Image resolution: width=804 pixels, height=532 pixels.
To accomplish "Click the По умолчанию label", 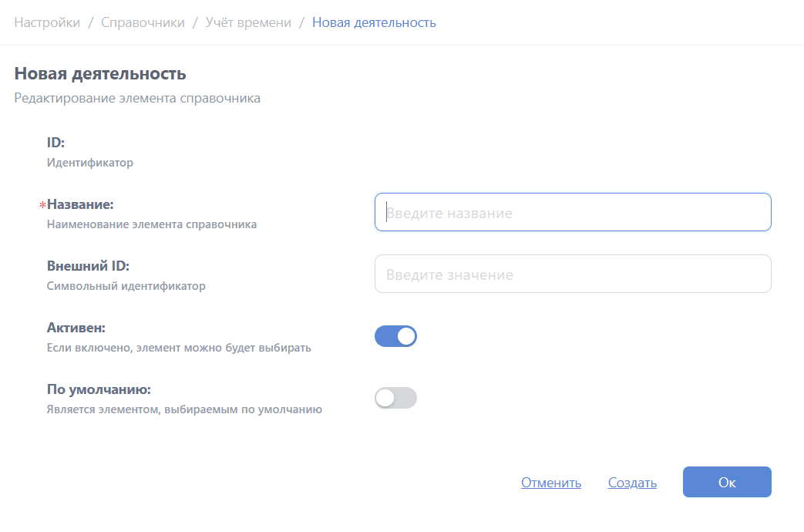I will (99, 389).
